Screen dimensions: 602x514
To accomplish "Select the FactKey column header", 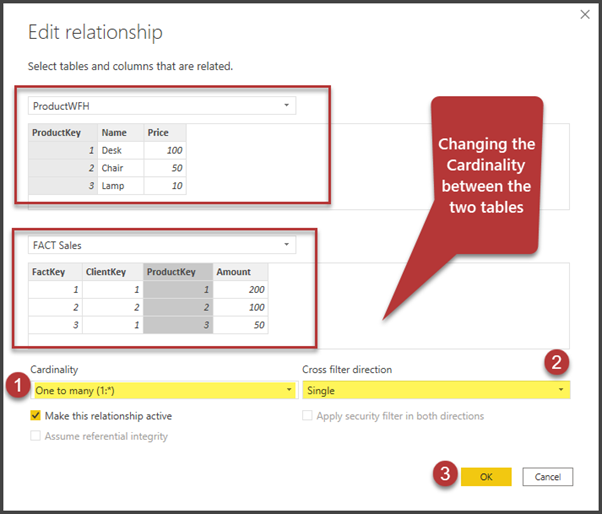I will (55, 272).
